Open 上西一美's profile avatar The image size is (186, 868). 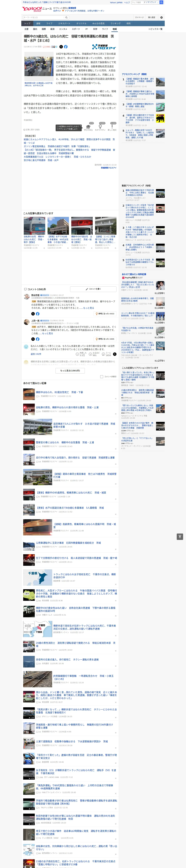26,322
